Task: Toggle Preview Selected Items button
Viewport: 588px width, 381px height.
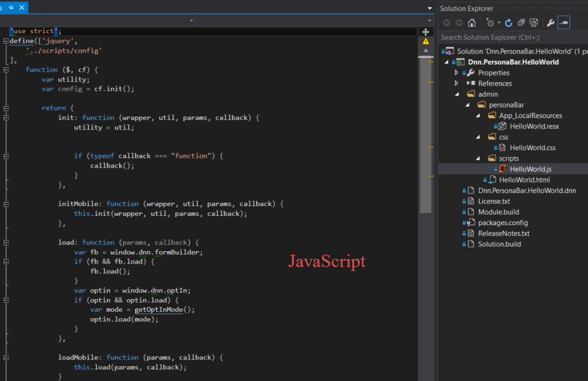Action: coord(564,23)
